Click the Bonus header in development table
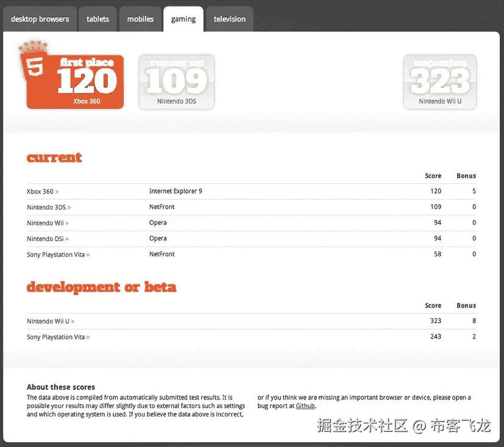 point(466,306)
